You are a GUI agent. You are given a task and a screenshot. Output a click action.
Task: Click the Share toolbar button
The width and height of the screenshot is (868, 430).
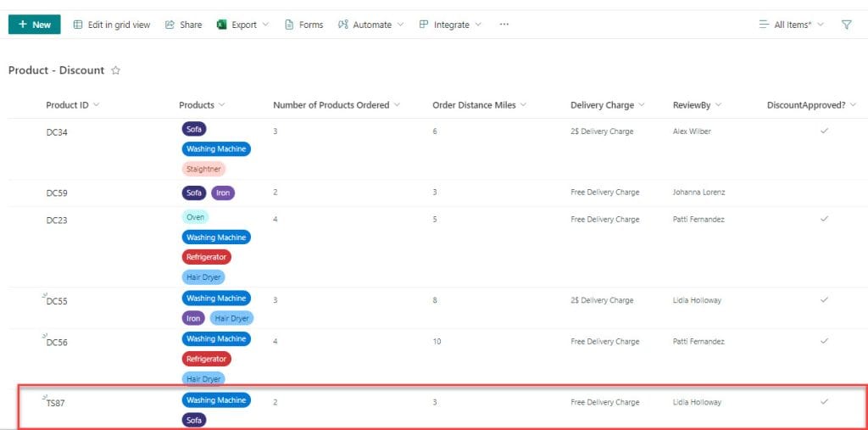(184, 25)
